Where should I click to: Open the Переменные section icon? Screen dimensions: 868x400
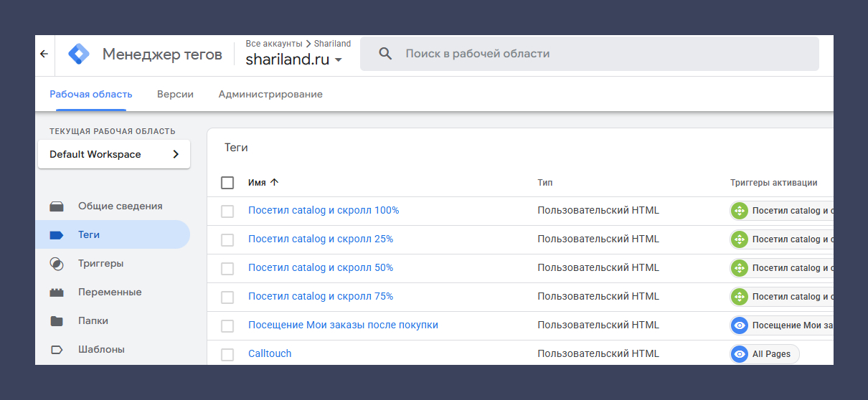point(57,292)
